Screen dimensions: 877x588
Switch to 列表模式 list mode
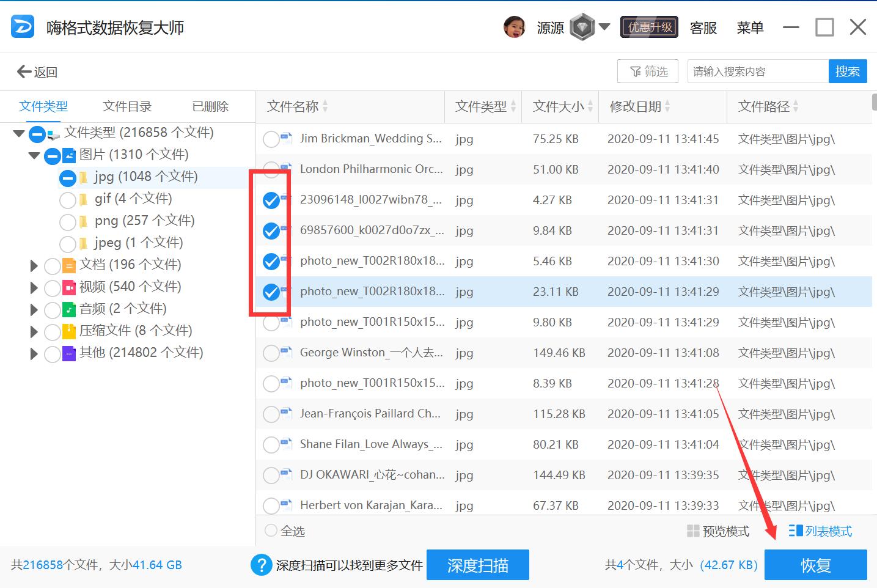tap(820, 531)
